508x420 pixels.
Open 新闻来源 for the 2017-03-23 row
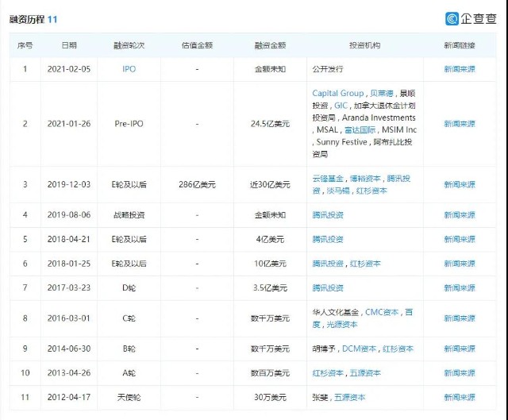[460, 287]
